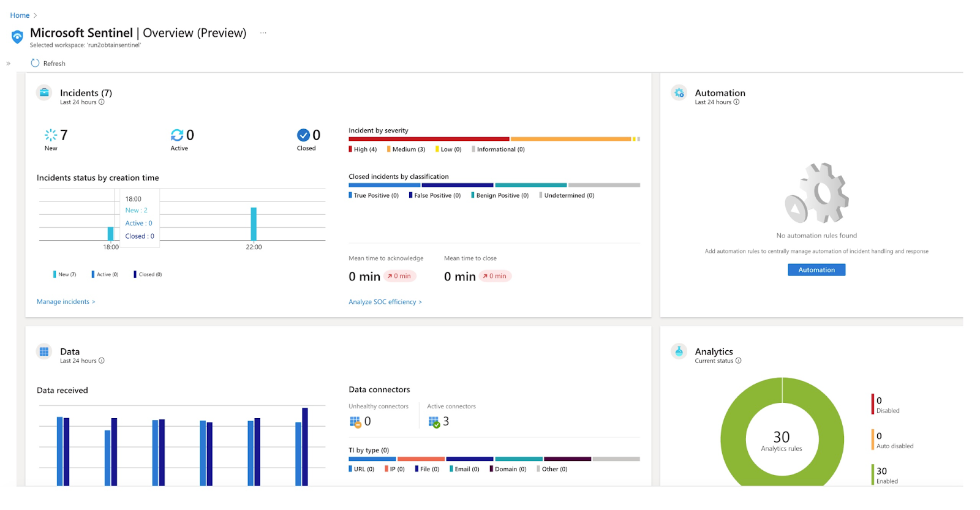Screen dimensions: 980x510
Task: Click the blue Automation button
Action: coord(816,270)
